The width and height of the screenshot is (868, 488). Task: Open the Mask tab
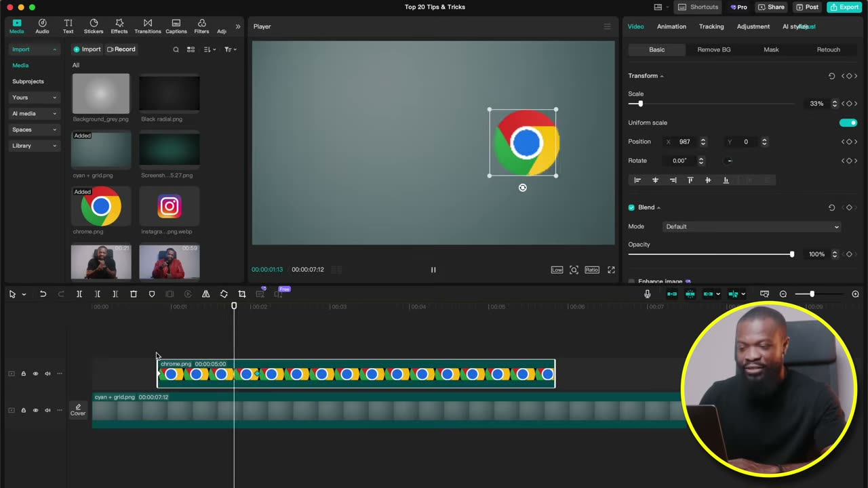click(x=771, y=49)
